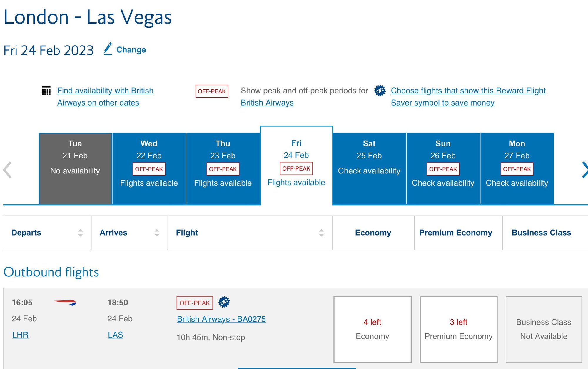Click the British Airways ribbon logo on the flight

[x=65, y=303]
